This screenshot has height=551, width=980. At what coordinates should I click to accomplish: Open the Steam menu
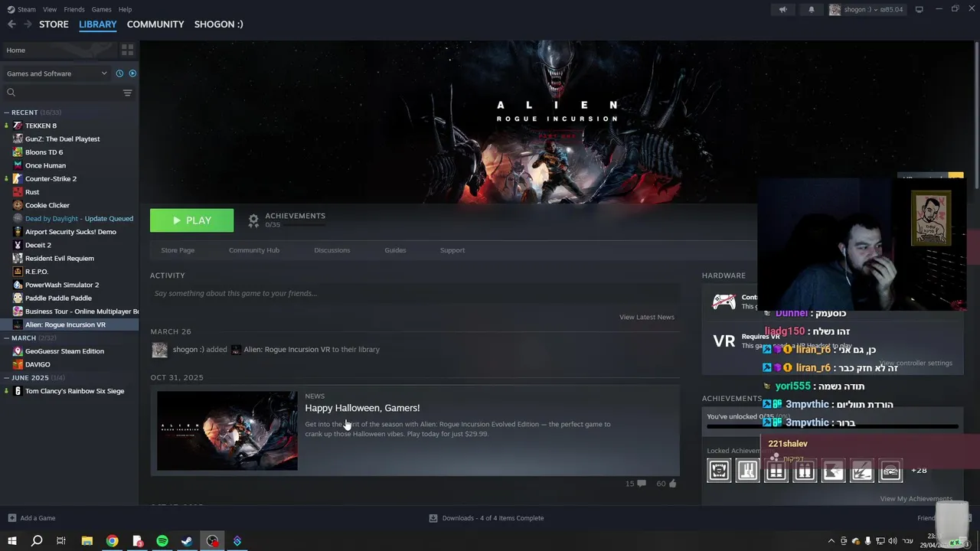pos(26,9)
